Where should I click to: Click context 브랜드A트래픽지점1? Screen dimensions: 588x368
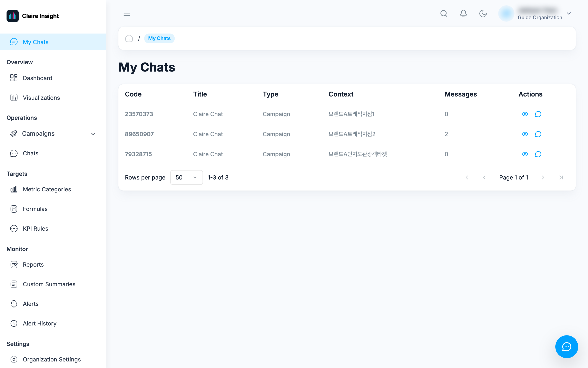click(351, 114)
